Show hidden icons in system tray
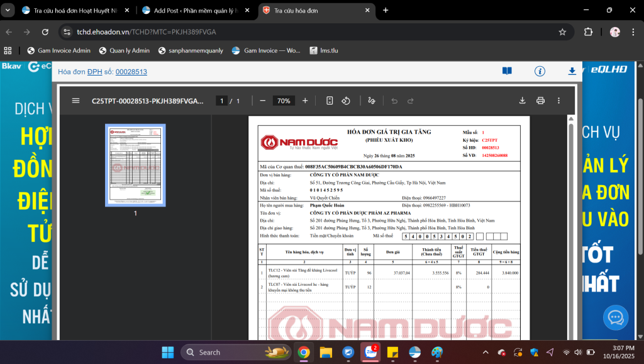 coord(485,352)
